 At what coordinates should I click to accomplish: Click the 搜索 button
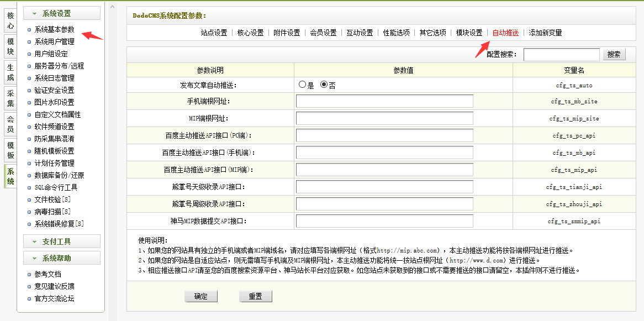(614, 54)
